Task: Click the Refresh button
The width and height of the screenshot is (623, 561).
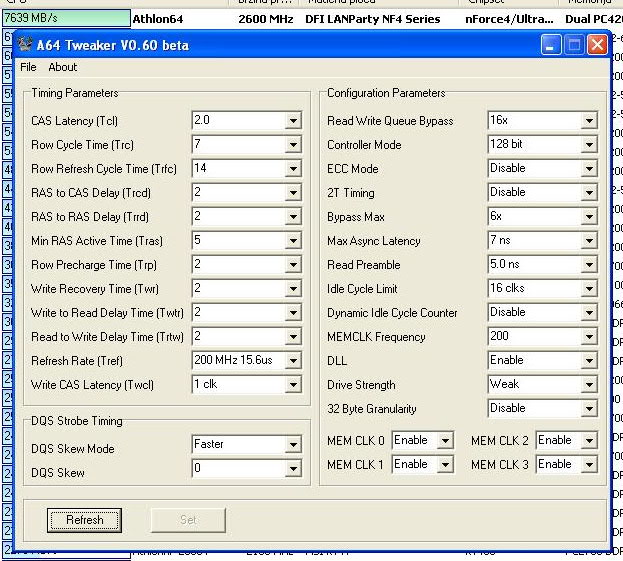Action: point(85,520)
